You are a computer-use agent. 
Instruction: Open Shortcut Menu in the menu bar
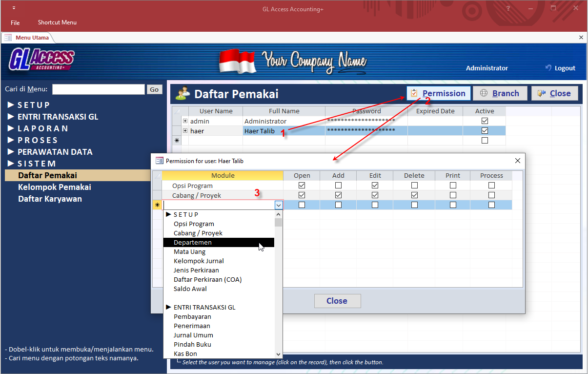point(57,22)
